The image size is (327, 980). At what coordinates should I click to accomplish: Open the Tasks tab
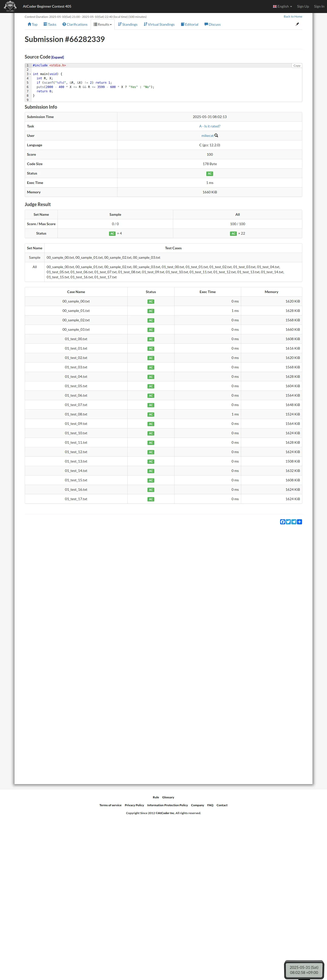tap(50, 24)
